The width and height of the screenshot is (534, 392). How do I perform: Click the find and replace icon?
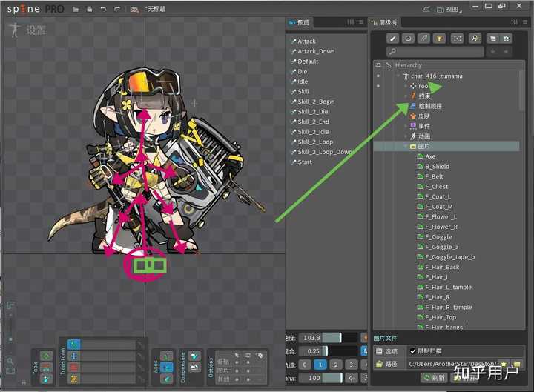coord(475,39)
